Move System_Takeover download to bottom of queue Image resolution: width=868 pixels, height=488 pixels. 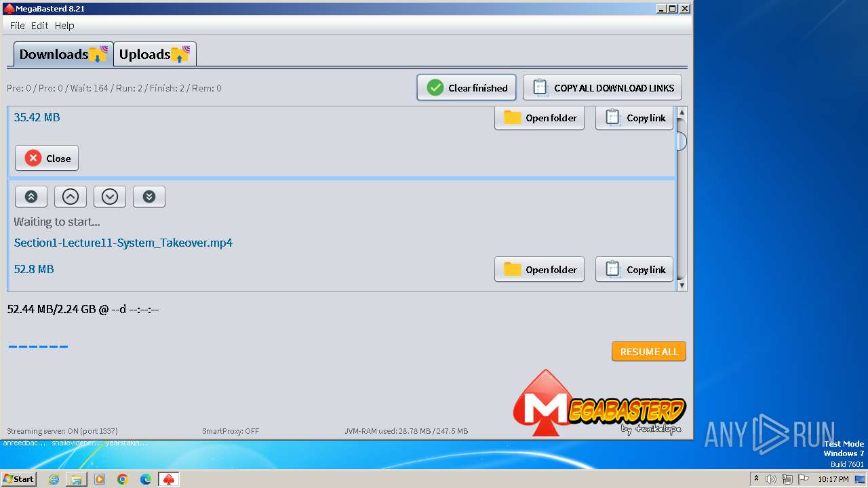[x=149, y=197]
